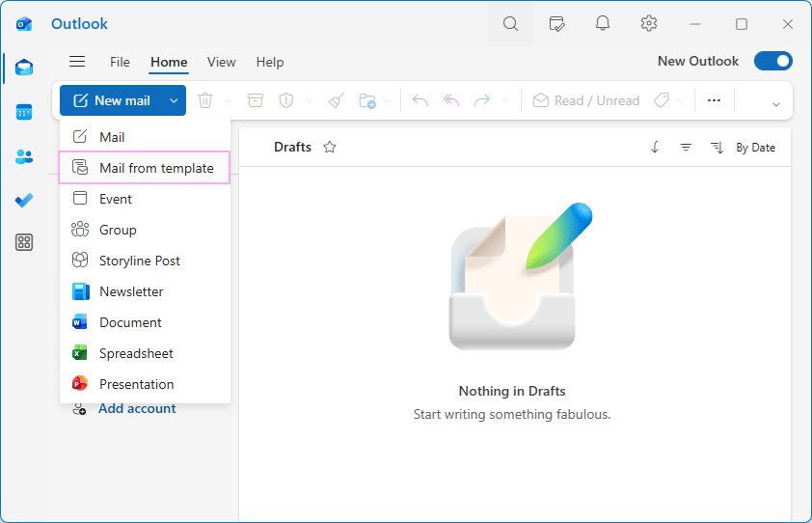This screenshot has height=523, width=812.
Task: Open the More apps grid icon
Action: point(24,242)
